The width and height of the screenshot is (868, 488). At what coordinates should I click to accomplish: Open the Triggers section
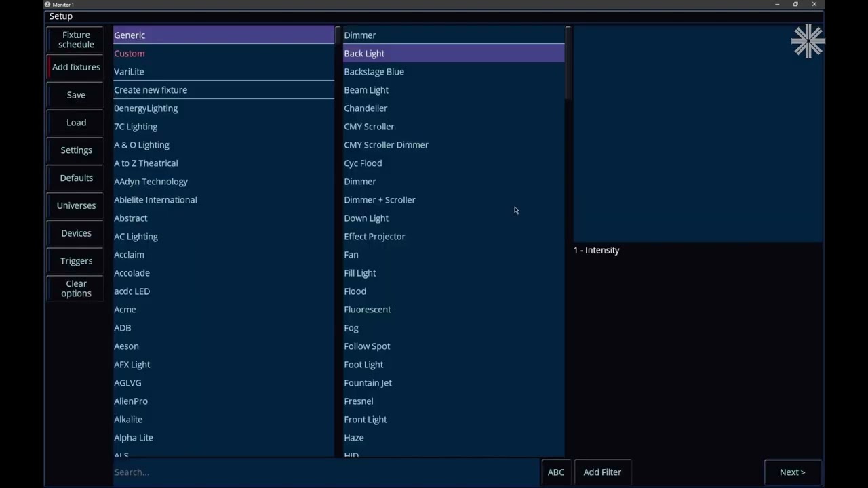pyautogui.click(x=76, y=261)
